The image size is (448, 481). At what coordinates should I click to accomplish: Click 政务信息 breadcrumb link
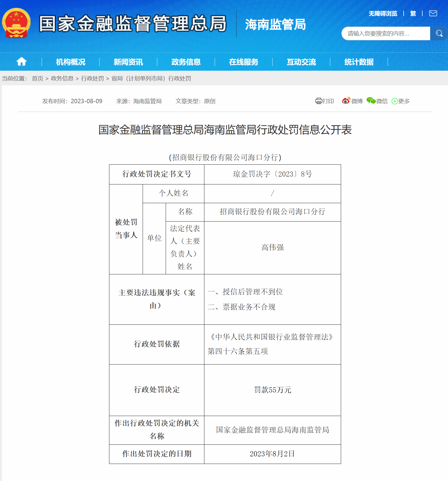click(62, 79)
